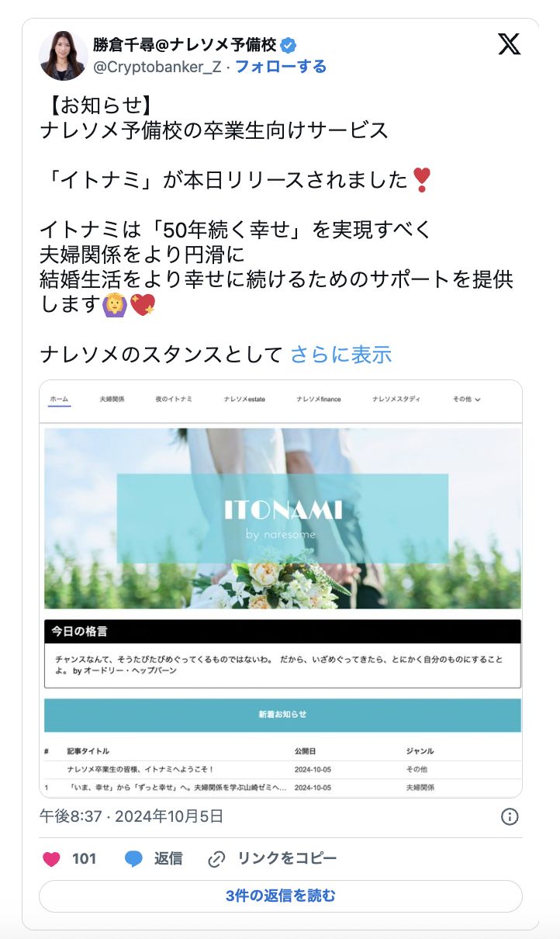Click the 返信 reply label
The width and height of the screenshot is (560, 939).
(x=168, y=858)
